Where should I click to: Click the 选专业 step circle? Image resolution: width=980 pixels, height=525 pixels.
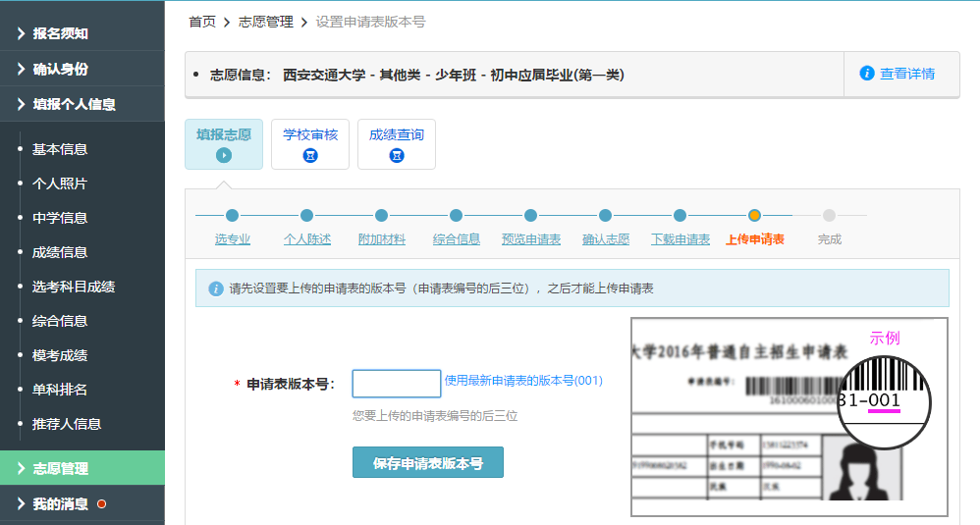coord(233,216)
